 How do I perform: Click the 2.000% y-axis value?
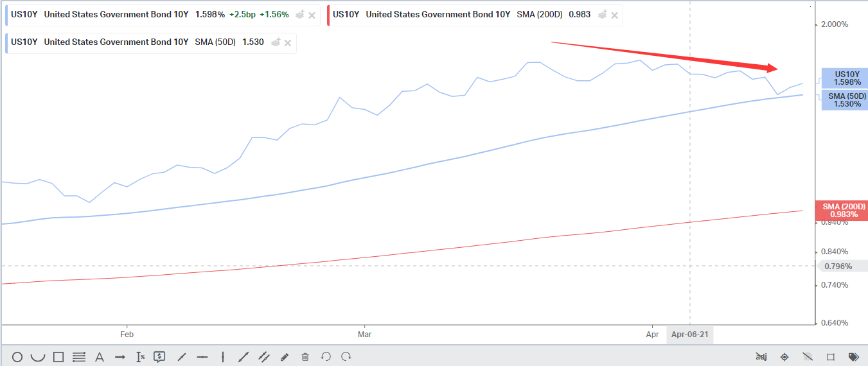click(835, 24)
